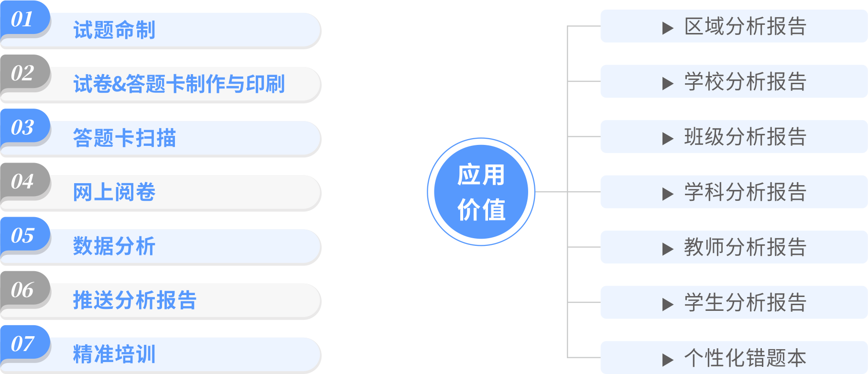This screenshot has height=374, width=868.
Task: Click the arrow beside 学科分析报告
Action: tap(667, 194)
